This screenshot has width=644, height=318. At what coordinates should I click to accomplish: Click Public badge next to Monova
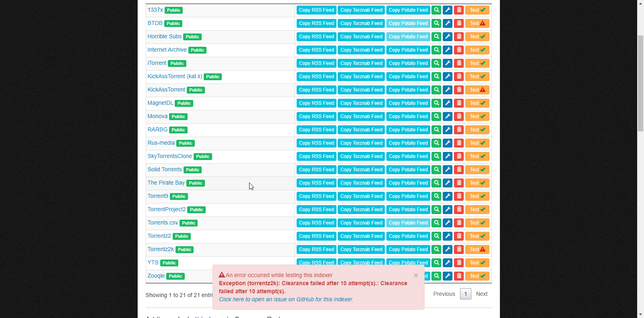[x=178, y=116]
